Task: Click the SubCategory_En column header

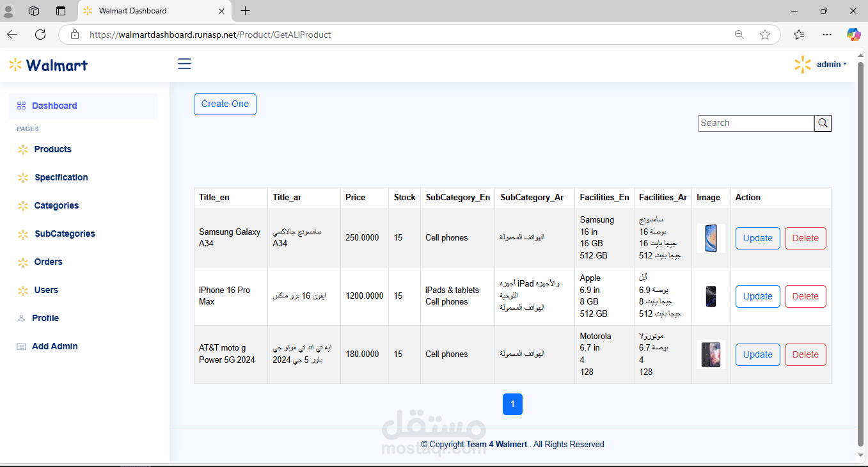Action: (x=458, y=198)
